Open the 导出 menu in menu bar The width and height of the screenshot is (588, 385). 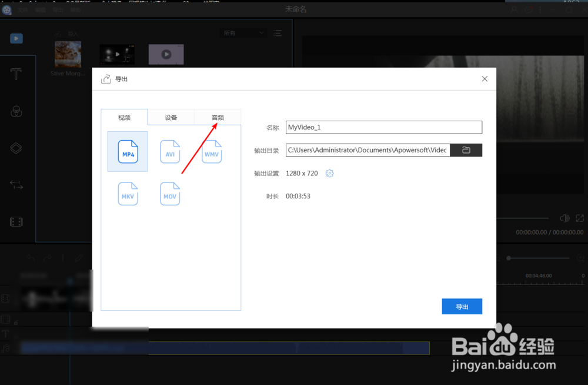click(58, 10)
